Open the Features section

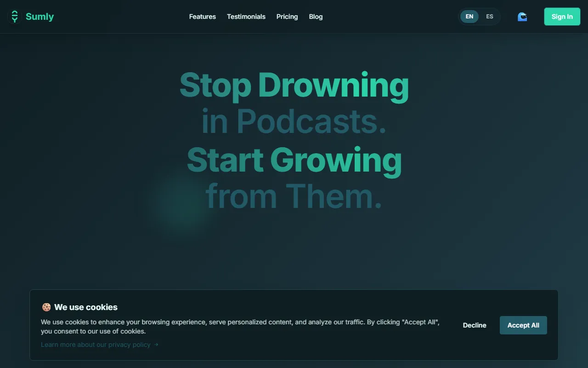point(202,17)
